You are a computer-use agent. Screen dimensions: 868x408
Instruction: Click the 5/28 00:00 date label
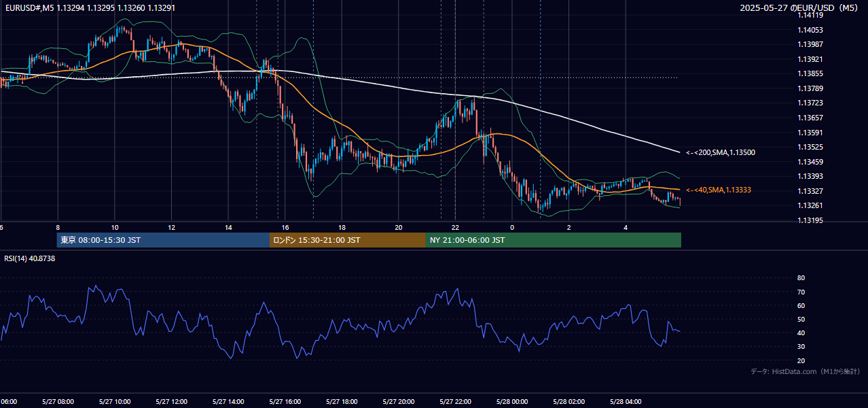pos(512,401)
